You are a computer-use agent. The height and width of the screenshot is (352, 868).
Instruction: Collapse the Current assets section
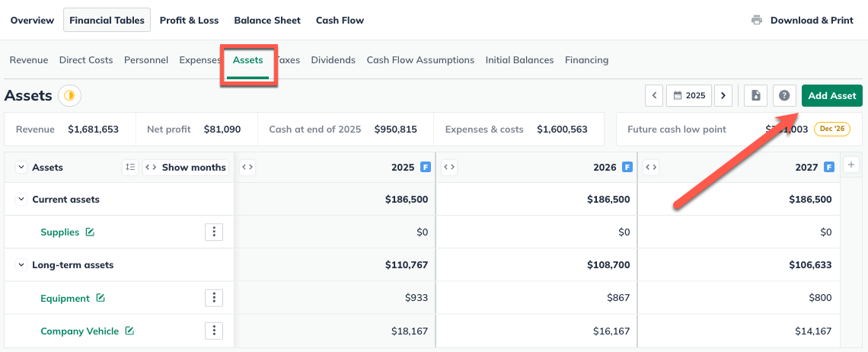click(x=21, y=200)
